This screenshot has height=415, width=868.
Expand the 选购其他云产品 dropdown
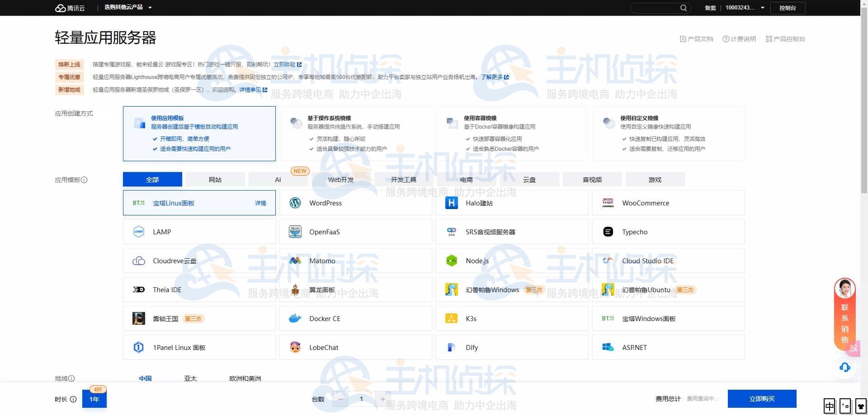[x=128, y=8]
